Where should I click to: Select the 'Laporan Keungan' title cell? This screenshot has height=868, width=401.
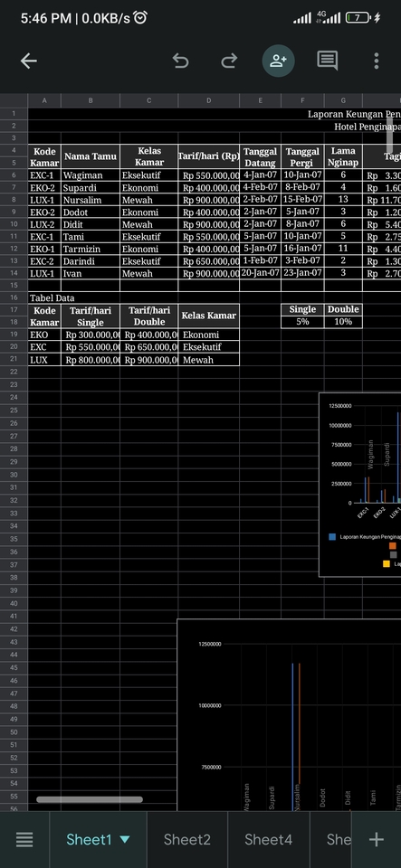tap(354, 114)
